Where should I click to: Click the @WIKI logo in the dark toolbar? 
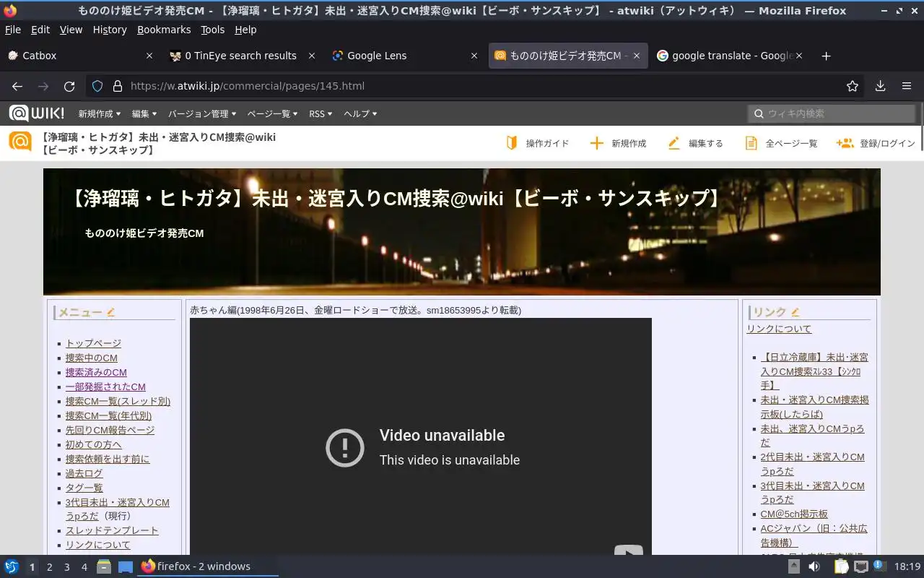(36, 113)
